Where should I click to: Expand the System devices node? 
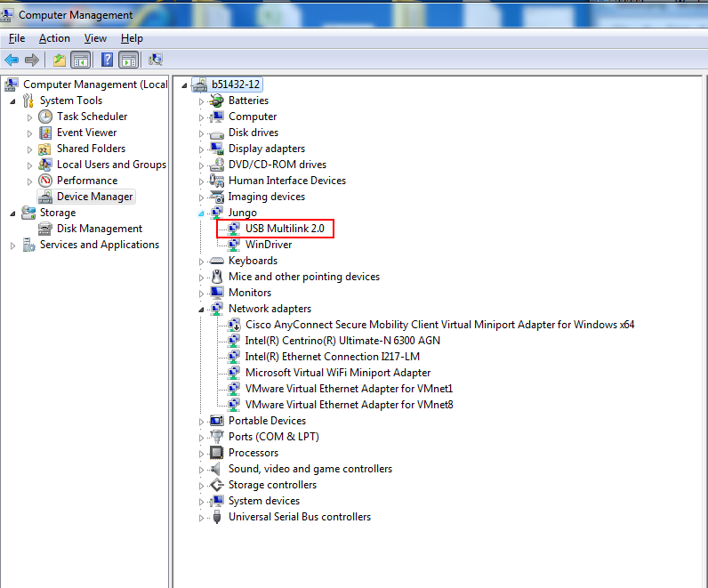point(201,502)
